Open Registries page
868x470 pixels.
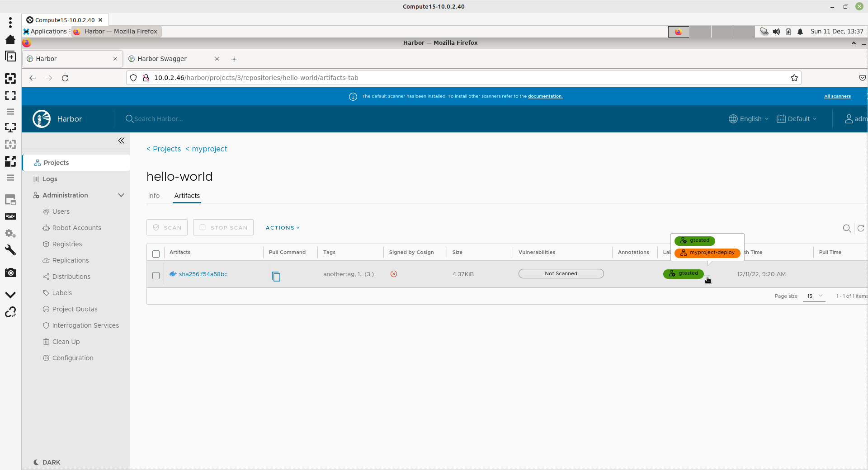[67, 244]
